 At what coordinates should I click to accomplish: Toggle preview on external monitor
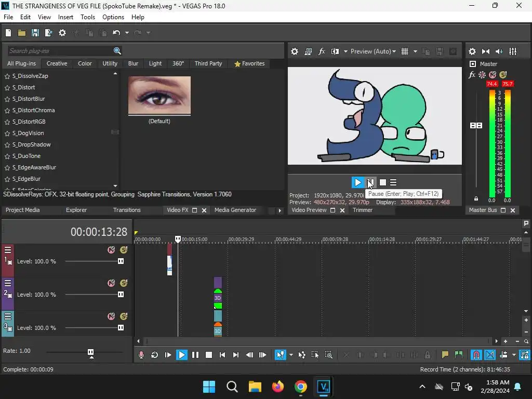point(308,51)
